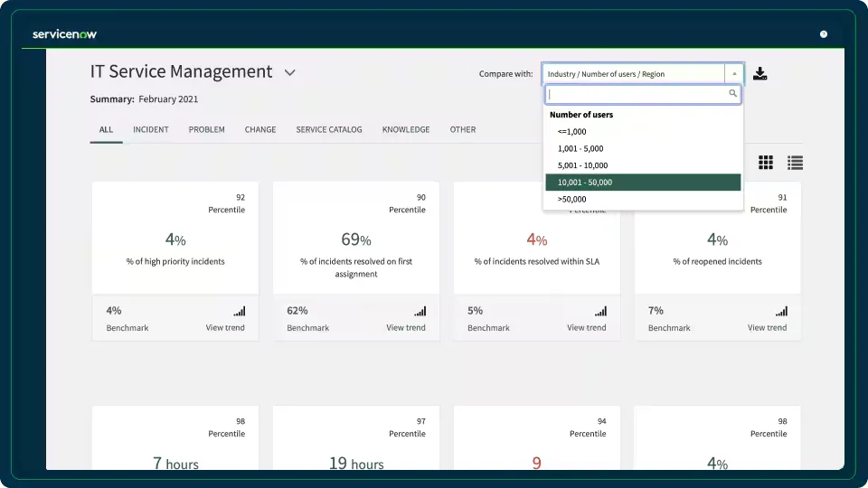Click the 7 hours metric
This screenshot has width=868, height=488.
pyautogui.click(x=175, y=463)
